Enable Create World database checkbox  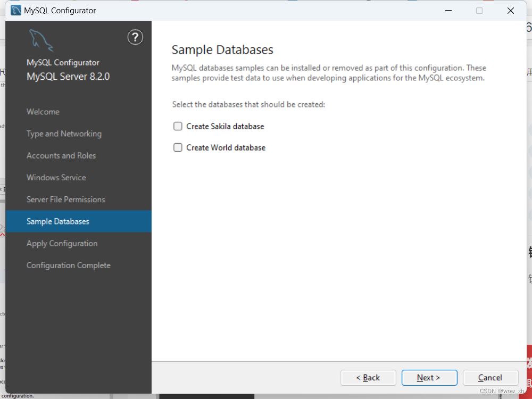coord(178,147)
